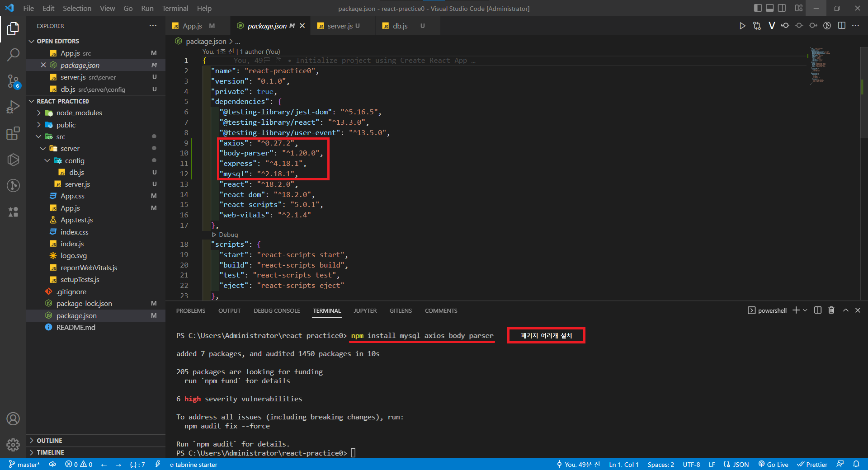Click the tabnine starter status item

(193, 465)
